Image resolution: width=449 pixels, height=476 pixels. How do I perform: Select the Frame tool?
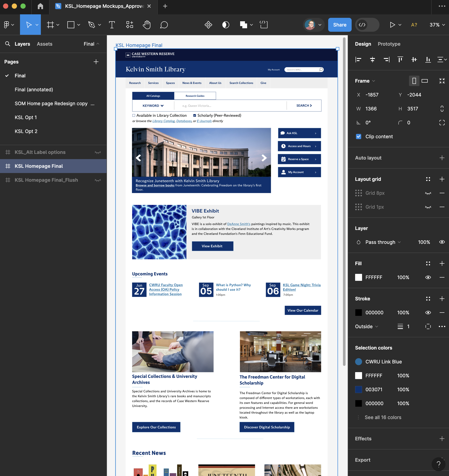click(x=50, y=25)
